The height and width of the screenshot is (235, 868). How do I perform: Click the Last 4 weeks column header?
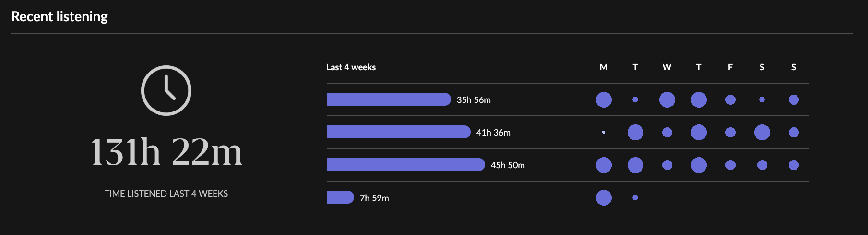coord(351,67)
